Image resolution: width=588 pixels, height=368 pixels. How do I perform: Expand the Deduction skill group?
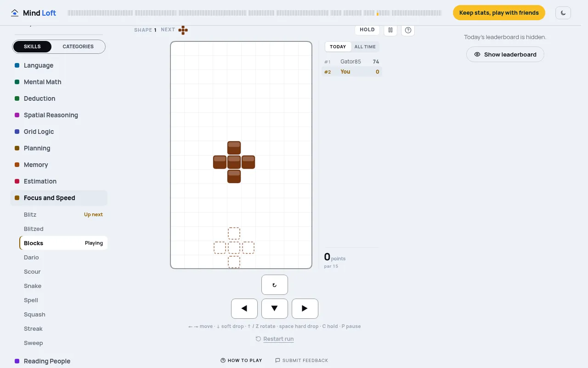tap(59, 98)
